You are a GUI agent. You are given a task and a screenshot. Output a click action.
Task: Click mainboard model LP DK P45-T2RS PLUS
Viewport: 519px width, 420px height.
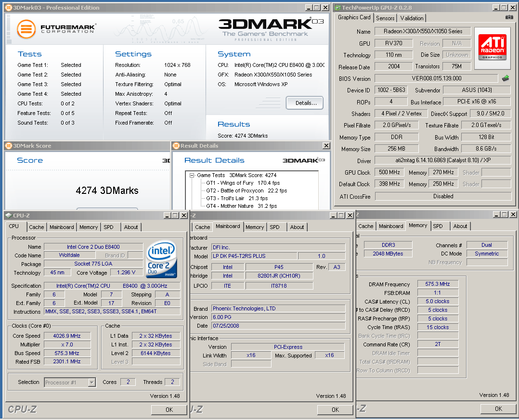coord(254,256)
